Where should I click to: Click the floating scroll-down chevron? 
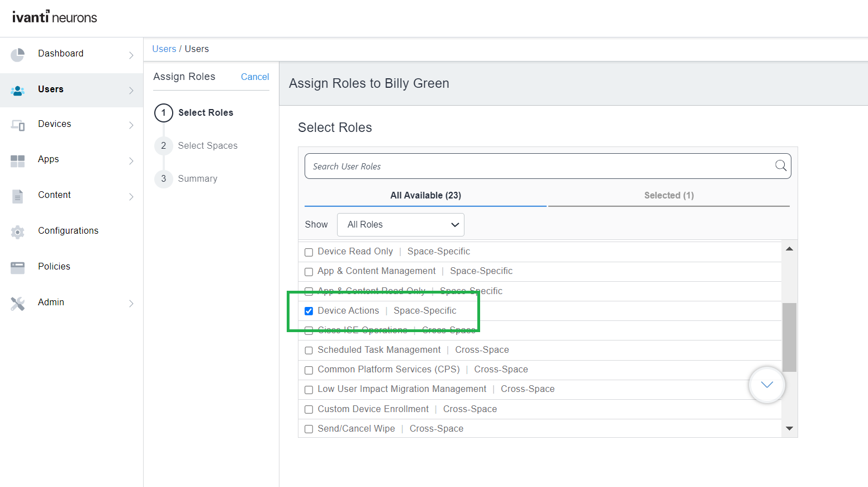(x=766, y=385)
